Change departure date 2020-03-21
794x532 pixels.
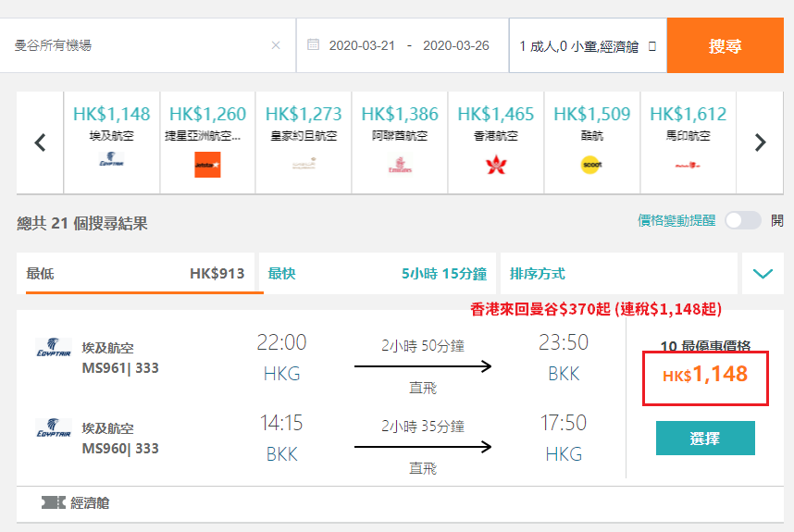[x=362, y=46]
